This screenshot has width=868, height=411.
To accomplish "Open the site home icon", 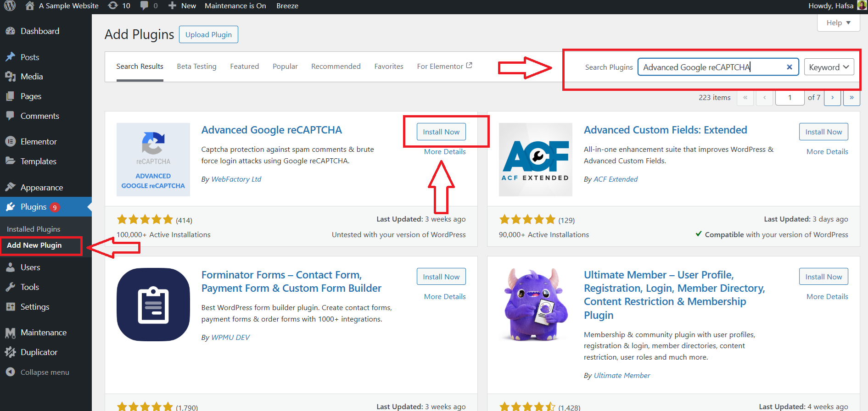I will pyautogui.click(x=30, y=6).
